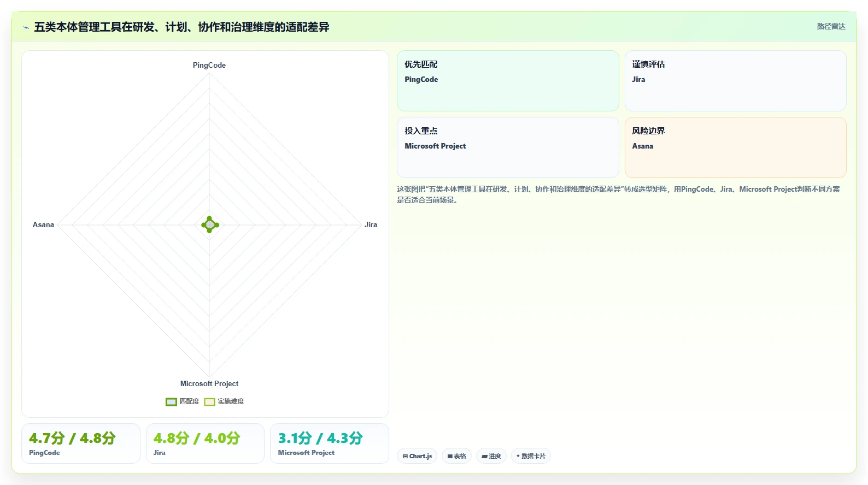Click the Chart.js tag chip

click(x=417, y=456)
